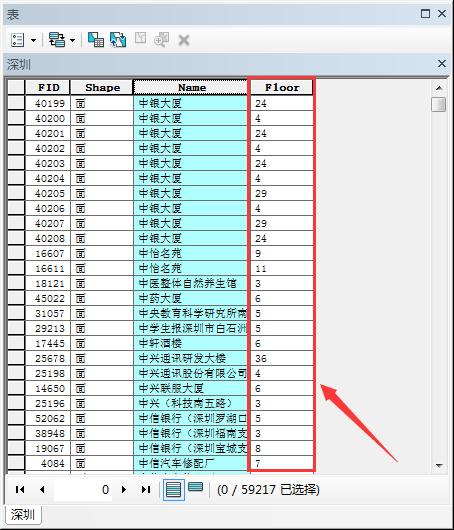The height and width of the screenshot is (530, 454).
Task: Click Shape cell in row 40207
Action: pos(102,223)
